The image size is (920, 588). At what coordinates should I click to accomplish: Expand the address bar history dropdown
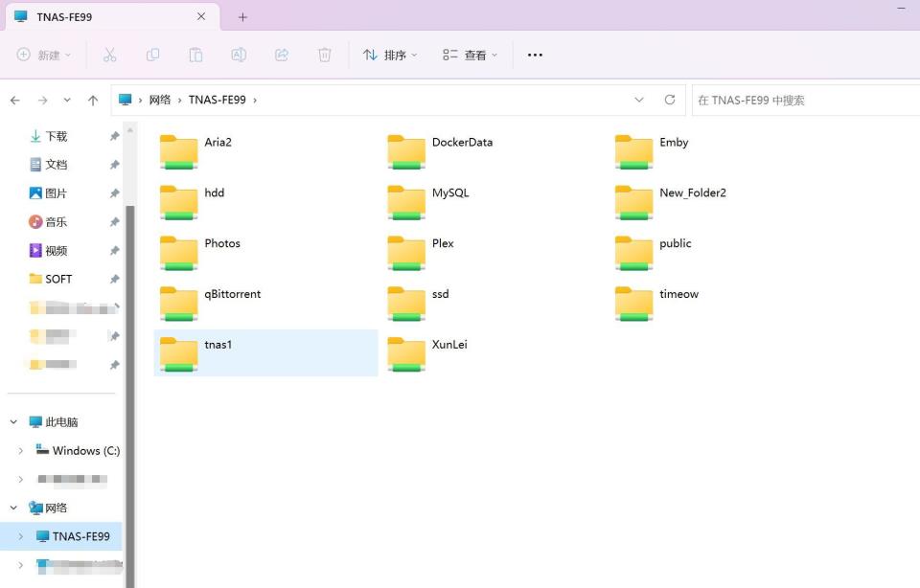tap(639, 100)
